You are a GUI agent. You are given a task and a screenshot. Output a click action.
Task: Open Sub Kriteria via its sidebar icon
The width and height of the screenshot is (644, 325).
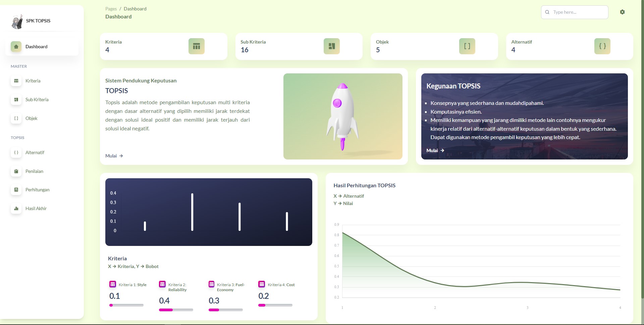point(16,100)
